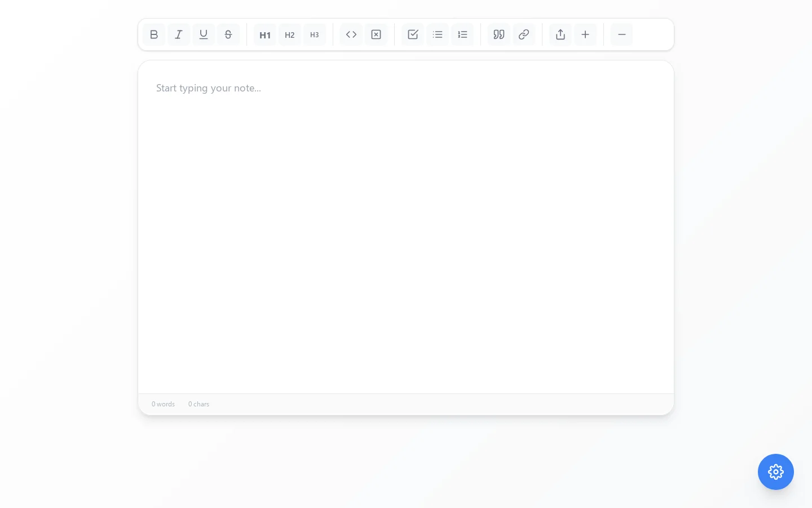Insert a numbered list
Viewport: 812px width, 508px height.
click(x=462, y=34)
